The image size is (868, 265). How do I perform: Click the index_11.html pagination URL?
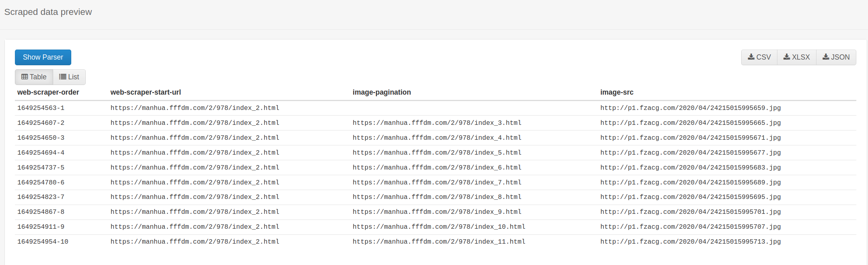pos(439,242)
